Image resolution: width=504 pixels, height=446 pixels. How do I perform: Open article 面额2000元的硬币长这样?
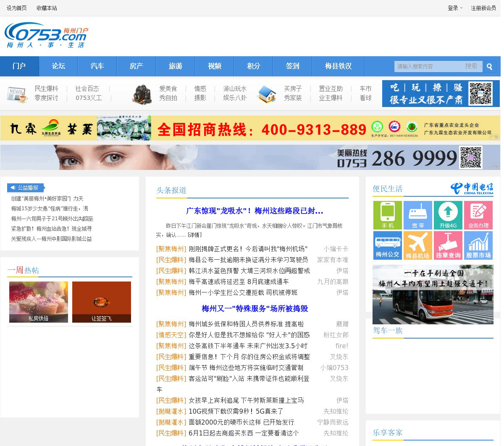(241, 422)
